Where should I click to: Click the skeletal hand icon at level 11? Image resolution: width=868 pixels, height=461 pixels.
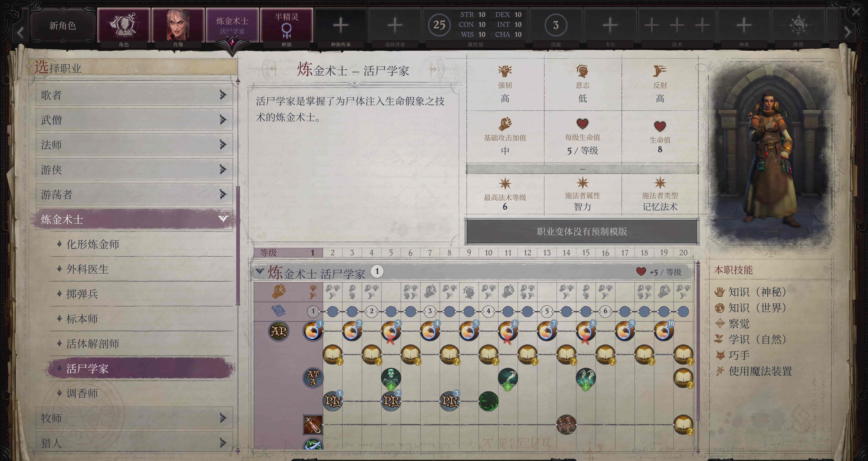point(508,378)
